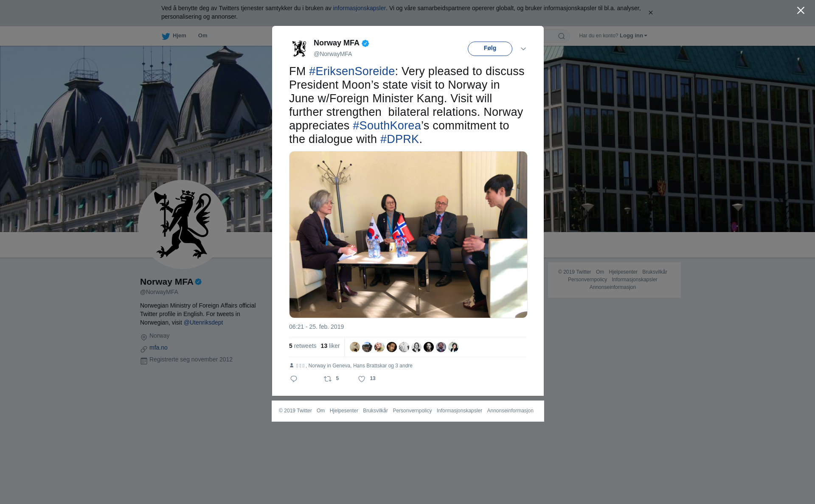Open the Om menu item
815x504 pixels.
coord(202,36)
